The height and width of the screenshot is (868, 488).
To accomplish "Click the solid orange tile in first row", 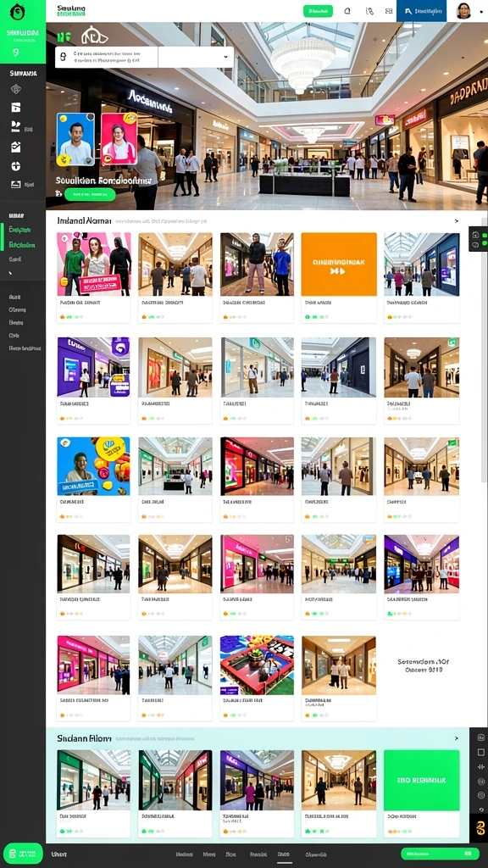I will point(339,264).
